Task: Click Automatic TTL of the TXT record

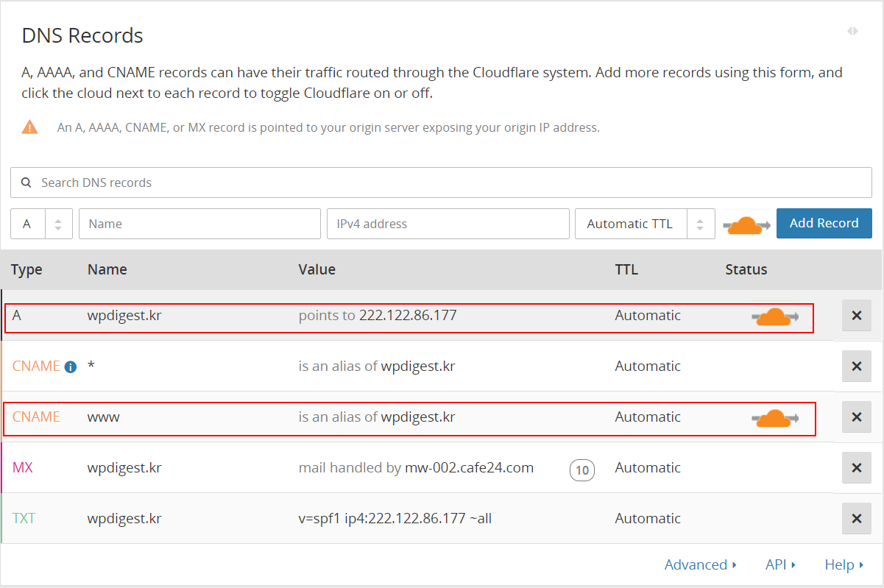Action: (x=648, y=518)
